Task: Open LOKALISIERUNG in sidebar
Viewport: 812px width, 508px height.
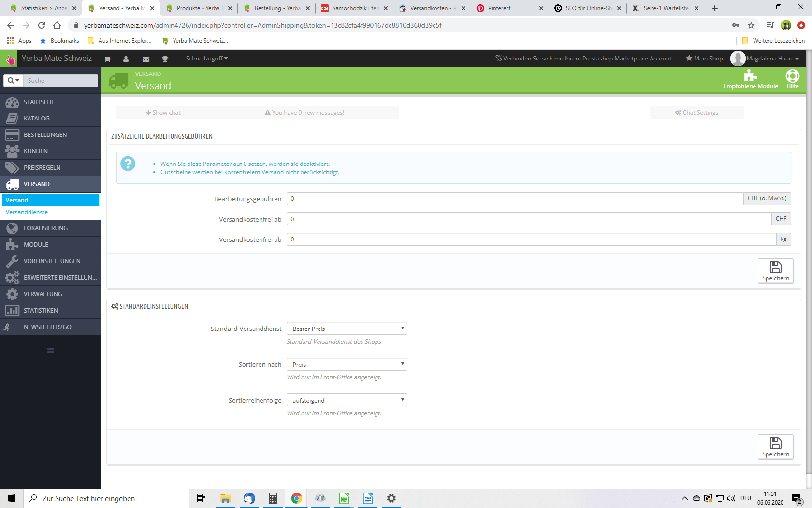Action: [x=51, y=228]
